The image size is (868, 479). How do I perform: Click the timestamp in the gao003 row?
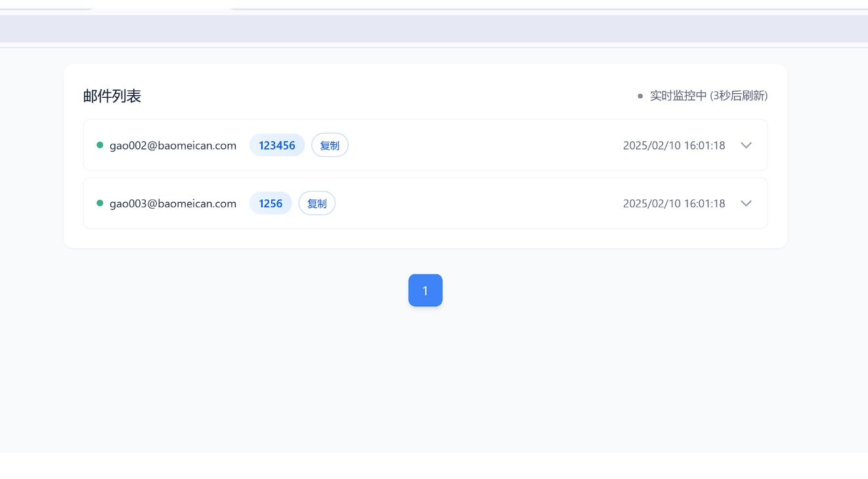(674, 203)
